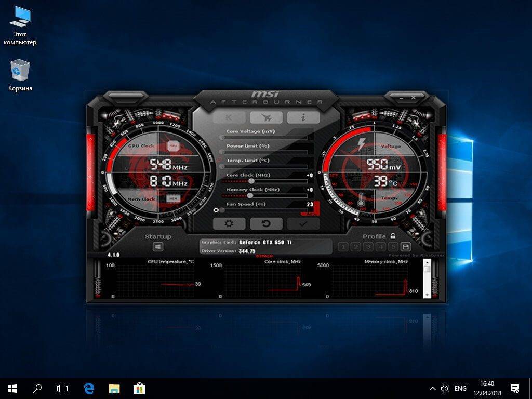The height and width of the screenshot is (399, 532).
Task: Open the information (i) panel
Action: [303, 117]
